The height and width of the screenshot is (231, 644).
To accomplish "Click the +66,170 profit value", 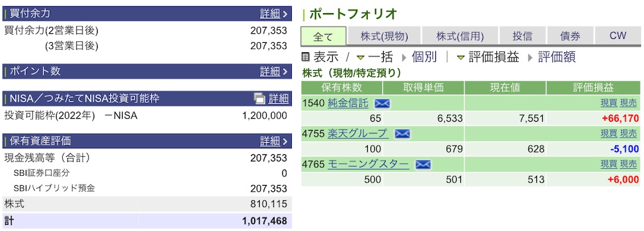I will point(620,119).
